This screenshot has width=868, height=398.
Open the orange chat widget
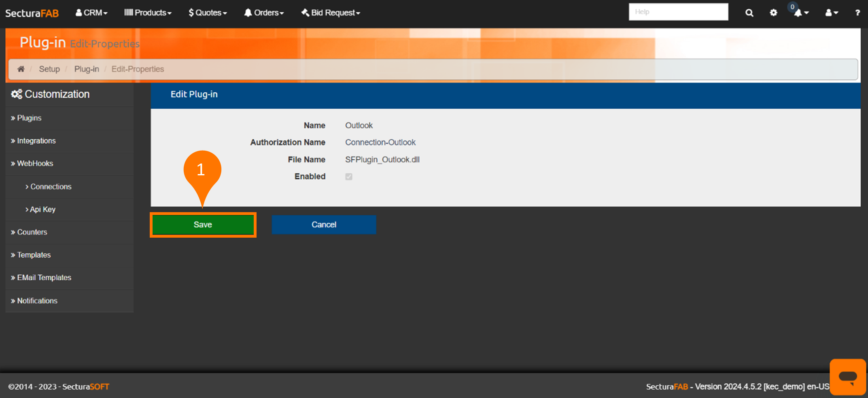tap(847, 377)
